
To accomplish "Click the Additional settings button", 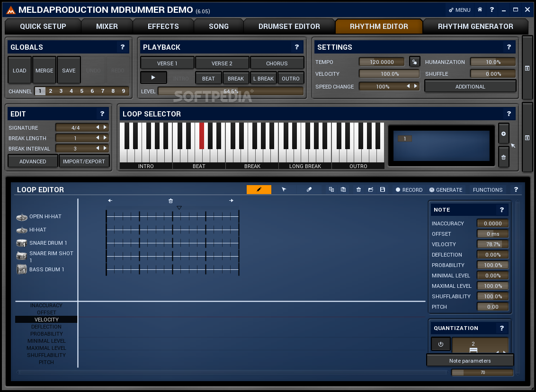I will tap(470, 87).
